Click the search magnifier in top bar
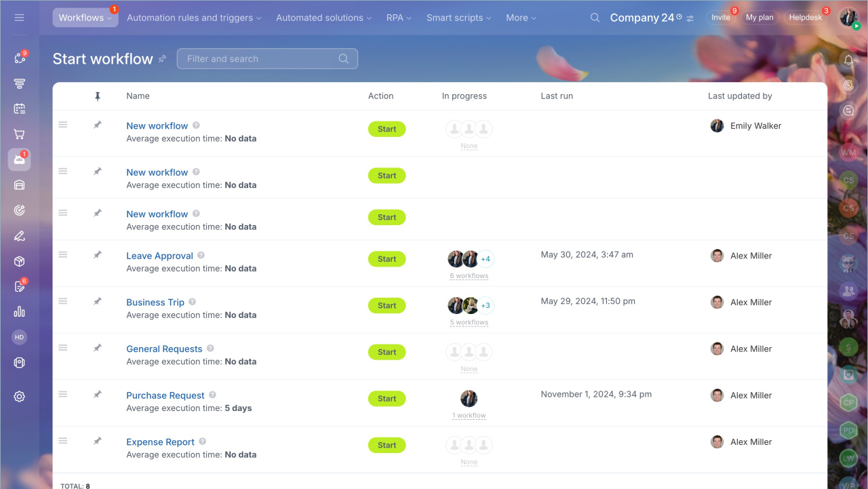 tap(595, 18)
